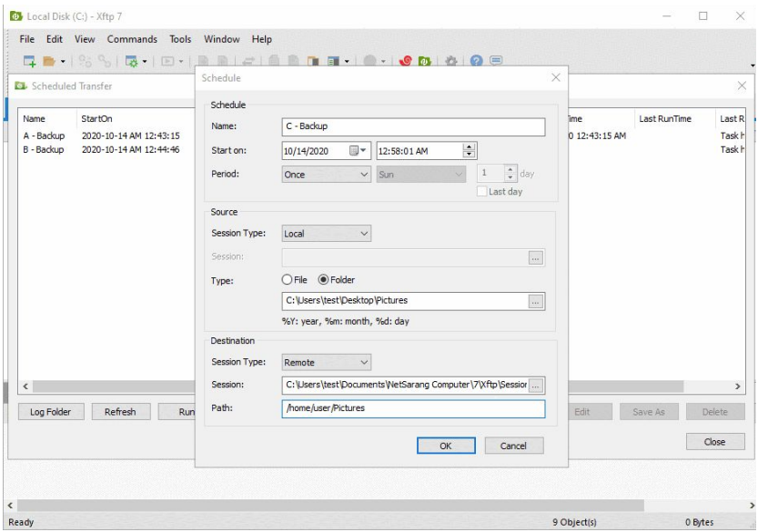
Task: Click the new terminal toolbar icon
Action: pyautogui.click(x=167, y=61)
